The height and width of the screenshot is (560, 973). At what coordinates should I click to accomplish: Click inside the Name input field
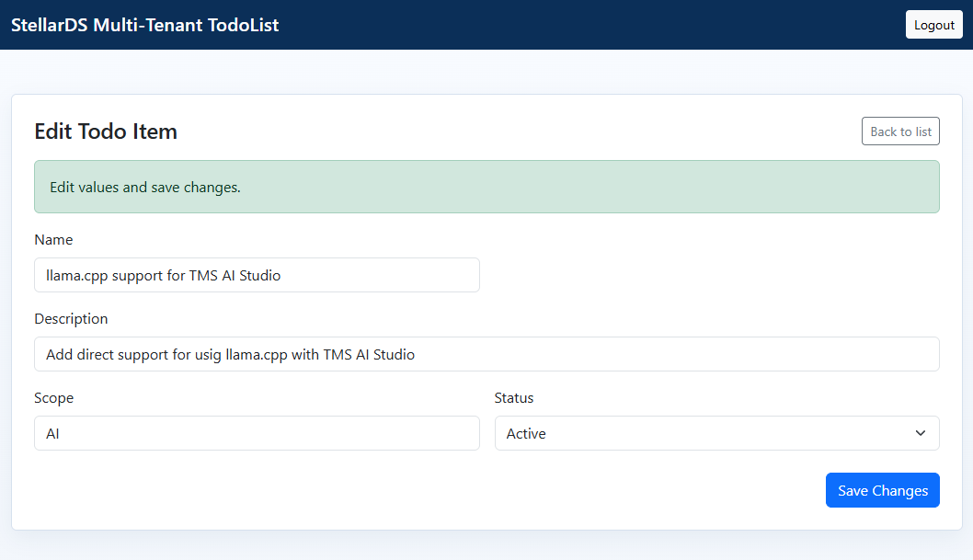(x=257, y=275)
